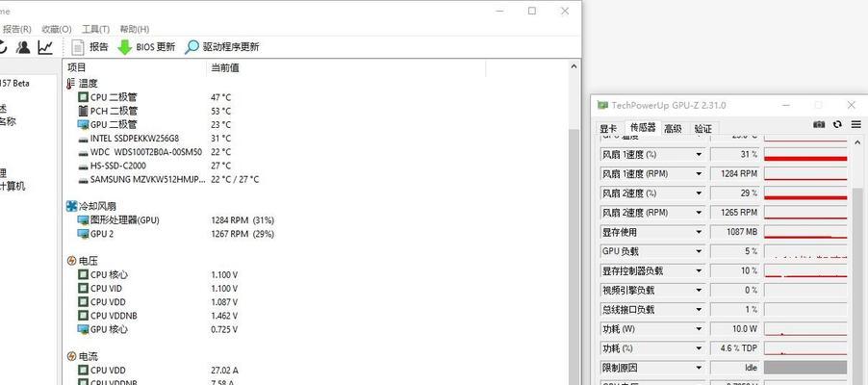Open the 总线接口负载 dropdown arrow

coord(699,310)
